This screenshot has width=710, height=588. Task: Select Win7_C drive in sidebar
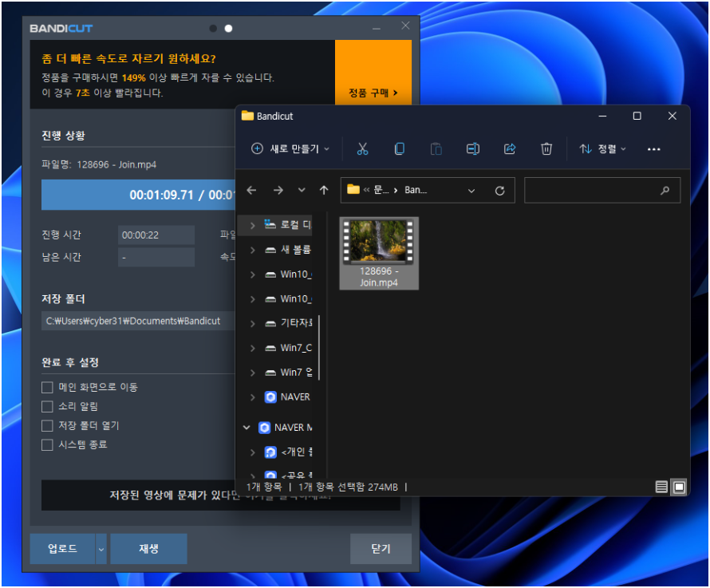coord(288,348)
